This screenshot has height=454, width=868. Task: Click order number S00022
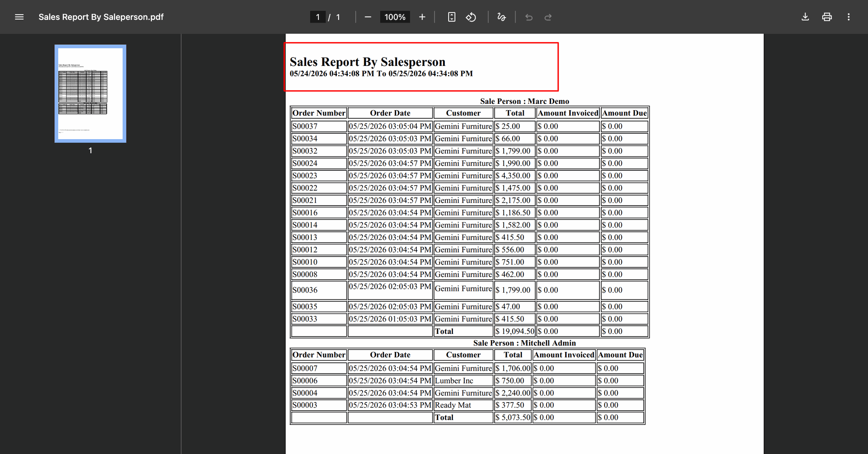pos(305,188)
